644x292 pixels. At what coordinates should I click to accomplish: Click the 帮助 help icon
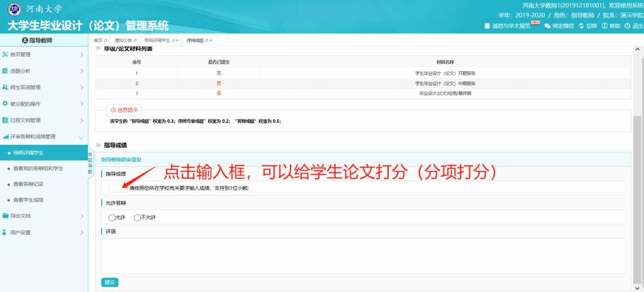[x=604, y=26]
